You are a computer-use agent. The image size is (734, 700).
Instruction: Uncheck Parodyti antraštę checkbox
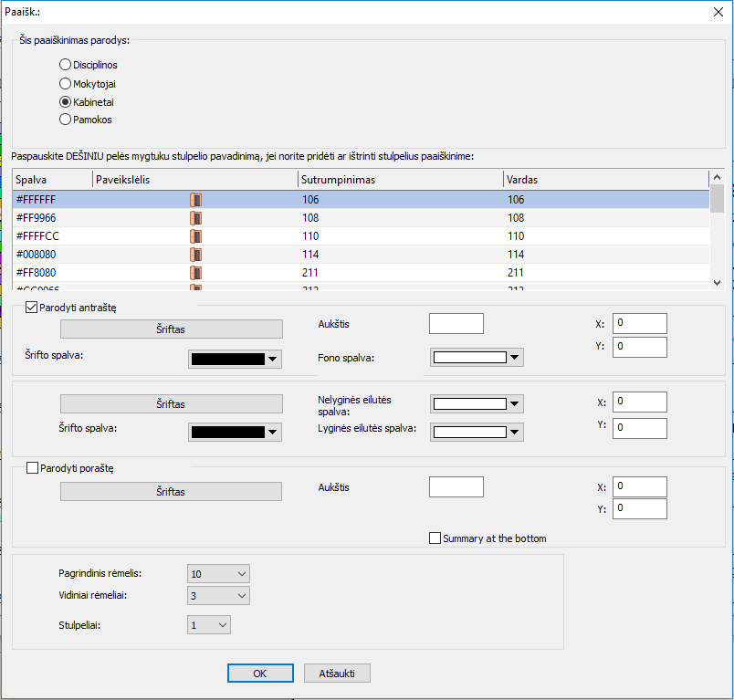[x=32, y=308]
